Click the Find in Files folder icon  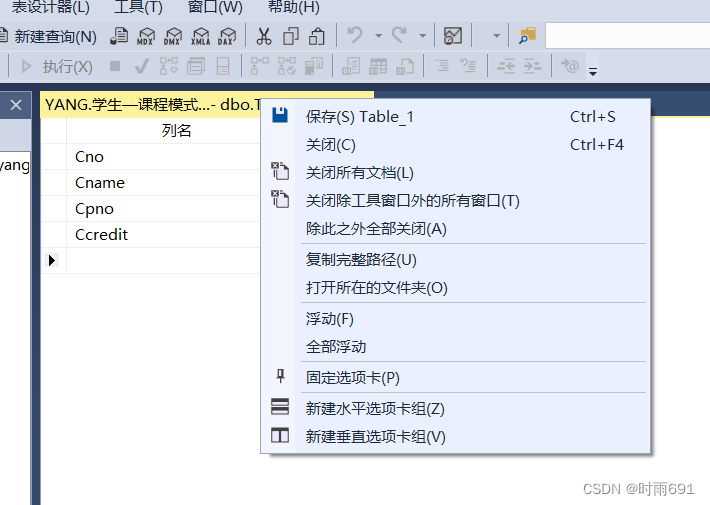(527, 35)
